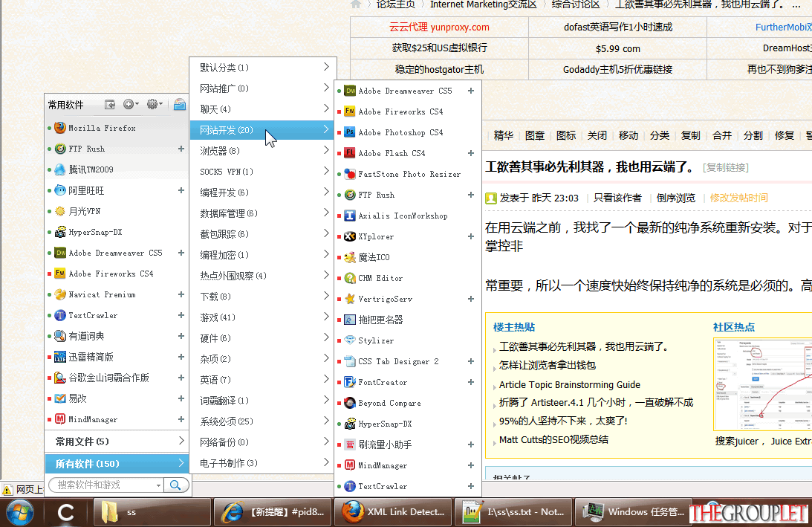Open the search box history dropdown arrow
This screenshot has height=527, width=812.
point(158,485)
